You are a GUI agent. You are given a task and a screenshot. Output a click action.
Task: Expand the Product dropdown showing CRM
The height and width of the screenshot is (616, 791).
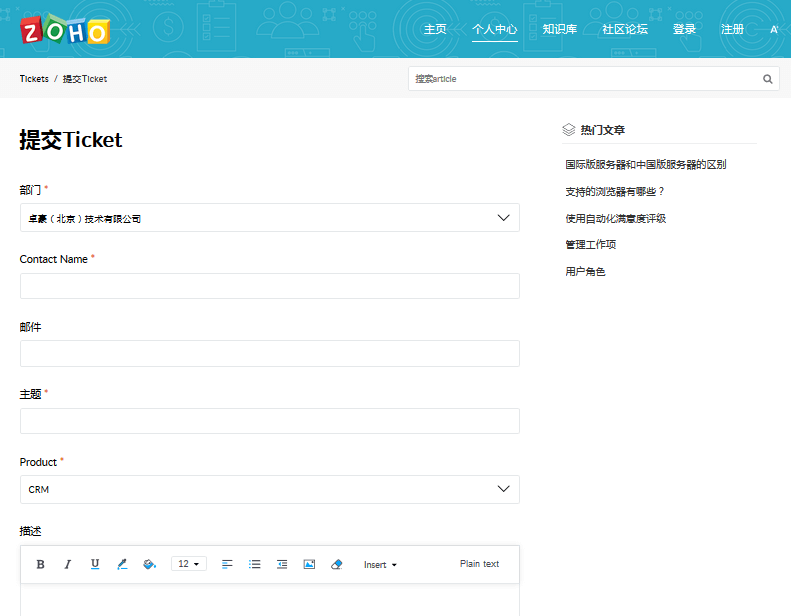269,489
